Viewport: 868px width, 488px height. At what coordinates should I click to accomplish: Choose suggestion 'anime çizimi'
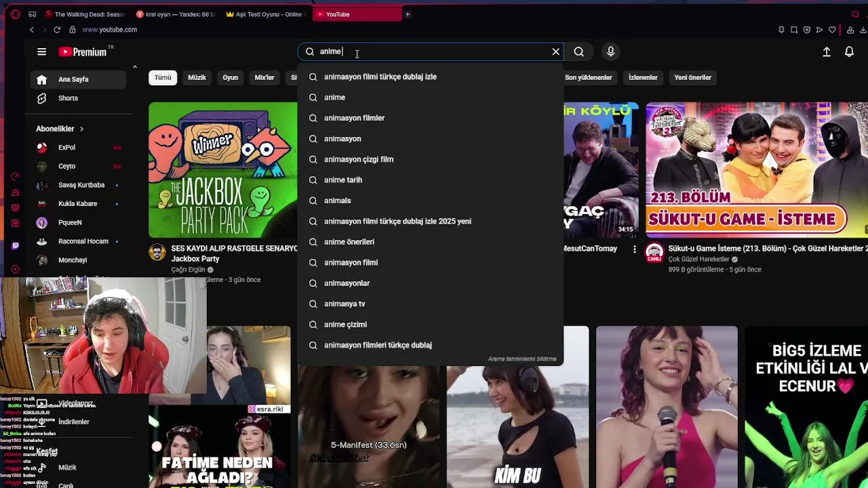(431, 325)
